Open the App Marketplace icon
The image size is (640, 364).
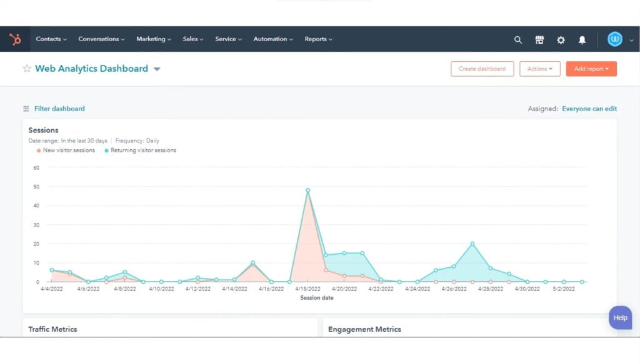[x=539, y=39]
